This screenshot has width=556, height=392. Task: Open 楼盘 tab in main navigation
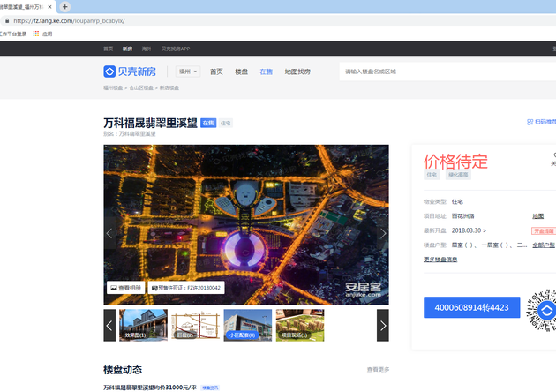click(x=241, y=72)
